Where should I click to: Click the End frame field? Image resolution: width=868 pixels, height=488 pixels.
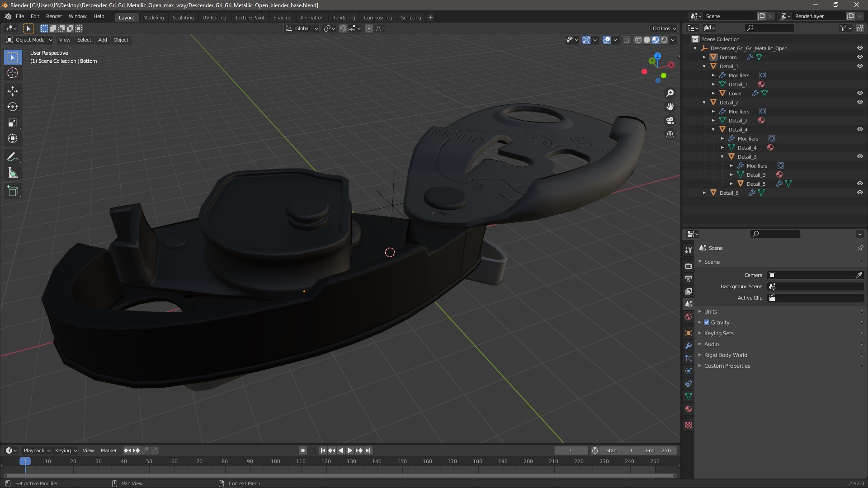pos(658,450)
